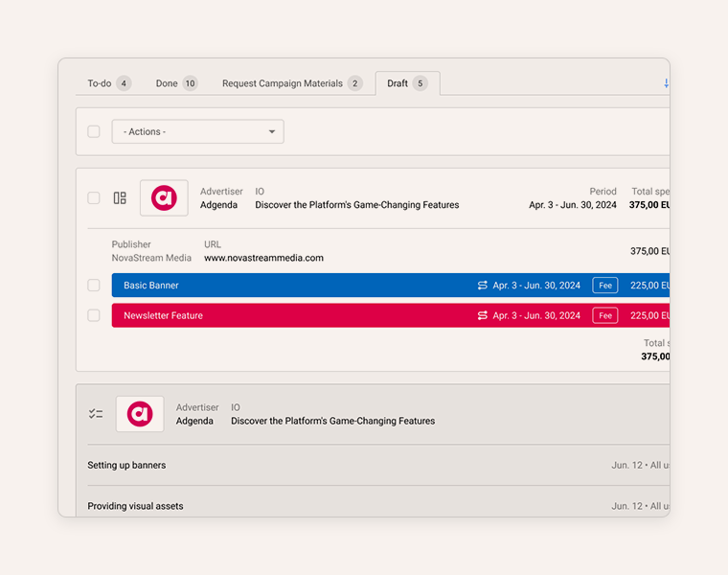
Task: Click the recurring arrows icon on Newsletter Feature
Action: click(483, 315)
